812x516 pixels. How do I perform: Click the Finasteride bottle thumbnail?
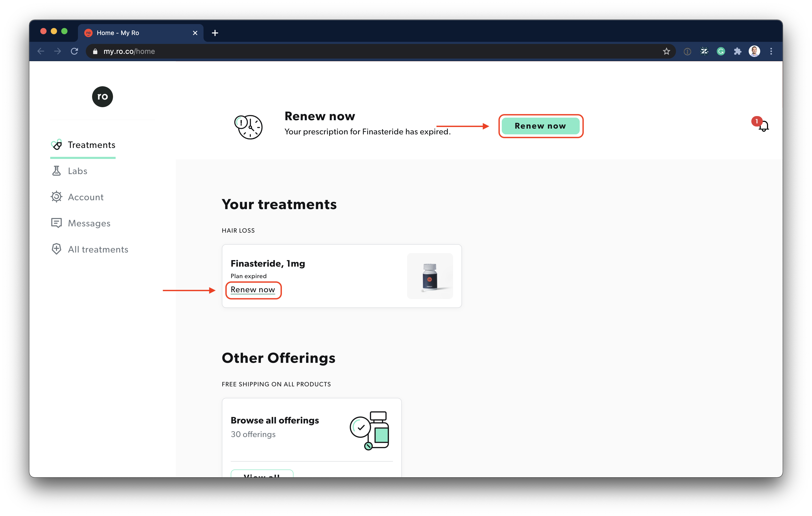tap(430, 276)
